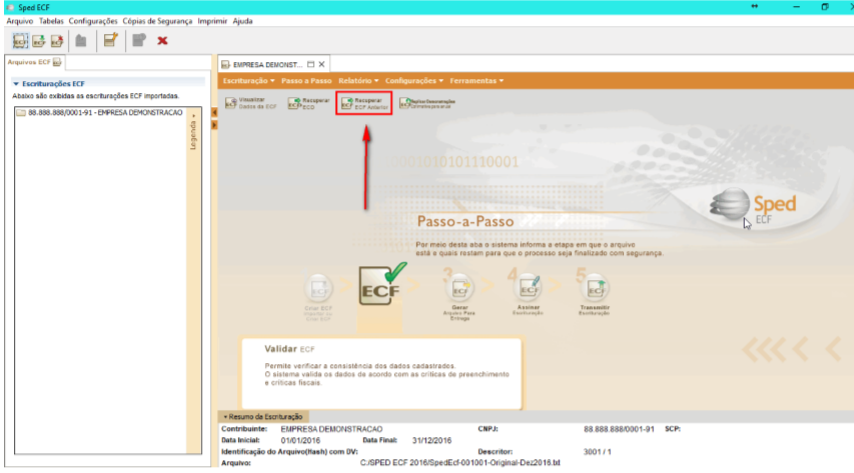Click the contributor name EMPRESA DEMONSTRACAO in summary
Image resolution: width=854 pixels, height=473 pixels.
click(x=332, y=429)
